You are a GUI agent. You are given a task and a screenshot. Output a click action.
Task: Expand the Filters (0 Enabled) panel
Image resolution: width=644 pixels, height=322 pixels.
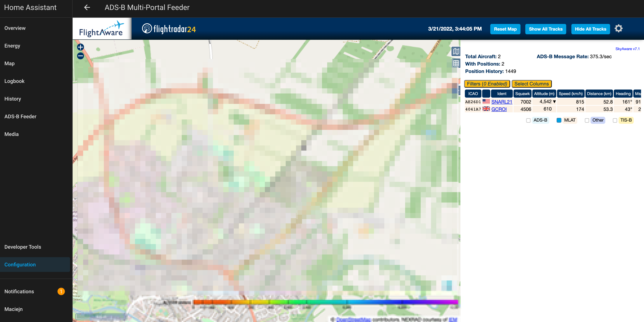click(487, 84)
